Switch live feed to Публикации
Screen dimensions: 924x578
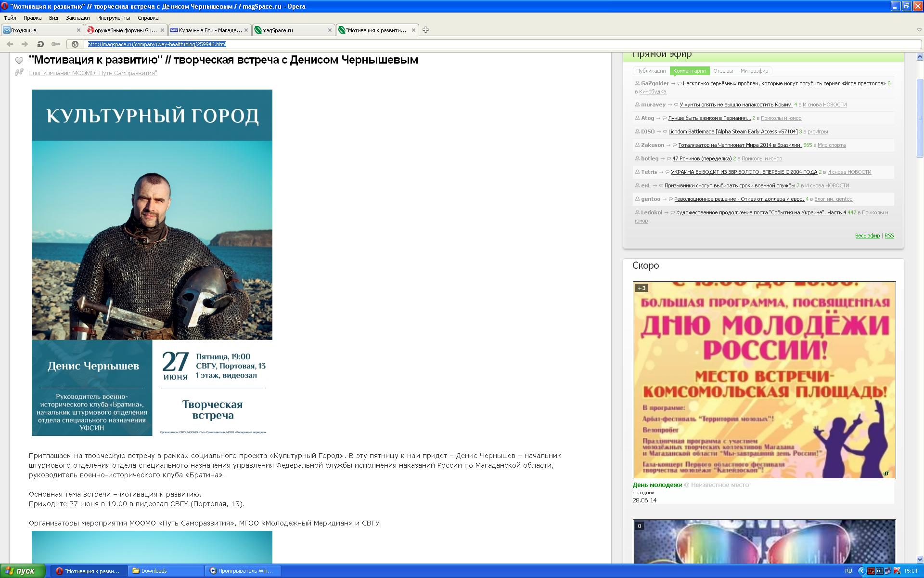point(651,71)
